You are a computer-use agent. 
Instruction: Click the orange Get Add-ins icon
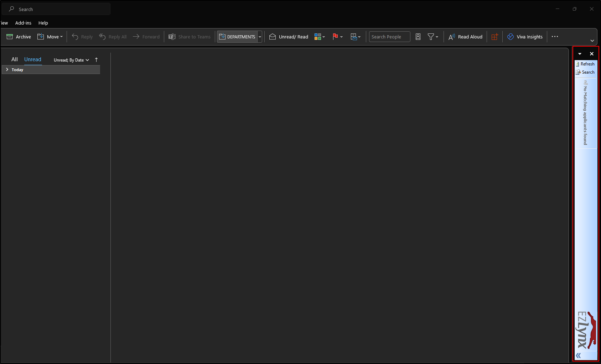pos(494,37)
